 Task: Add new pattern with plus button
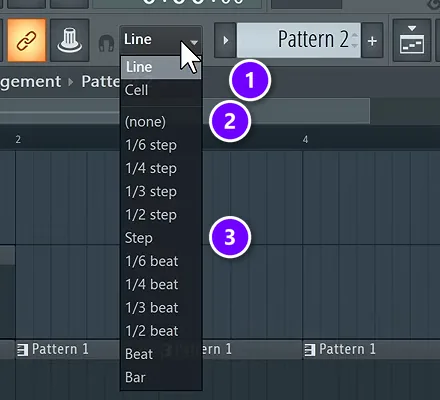(372, 41)
